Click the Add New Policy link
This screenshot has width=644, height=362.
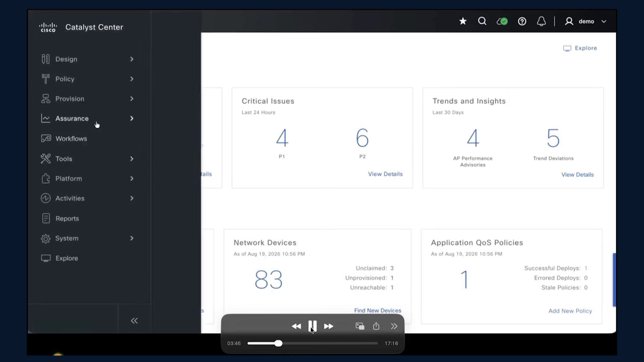tap(570, 311)
